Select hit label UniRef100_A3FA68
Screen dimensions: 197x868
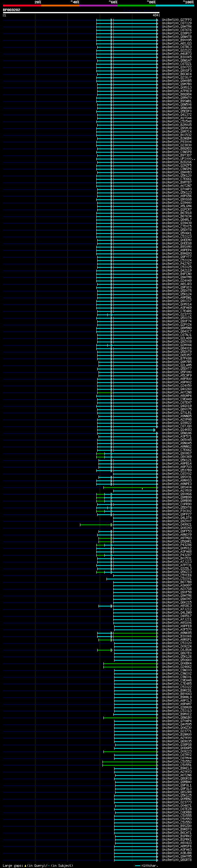click(177, 551)
